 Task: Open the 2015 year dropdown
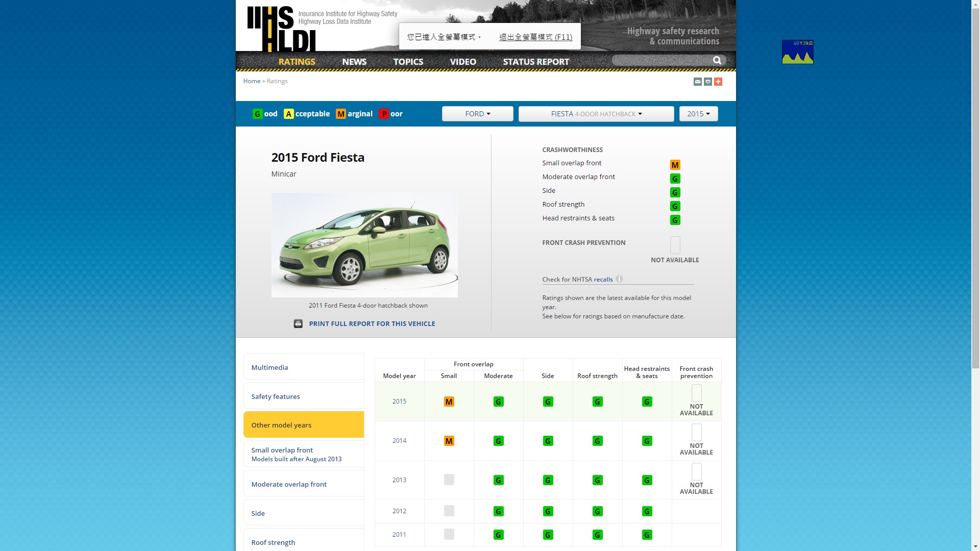698,114
